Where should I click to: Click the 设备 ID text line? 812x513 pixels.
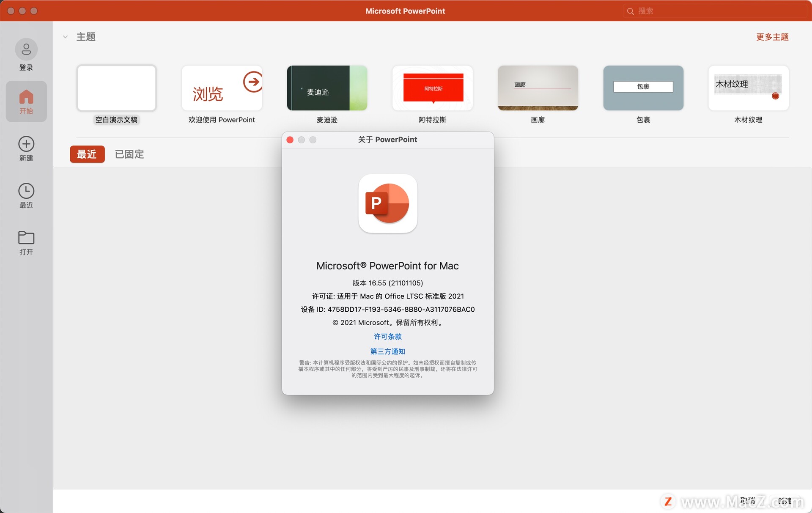click(x=388, y=310)
